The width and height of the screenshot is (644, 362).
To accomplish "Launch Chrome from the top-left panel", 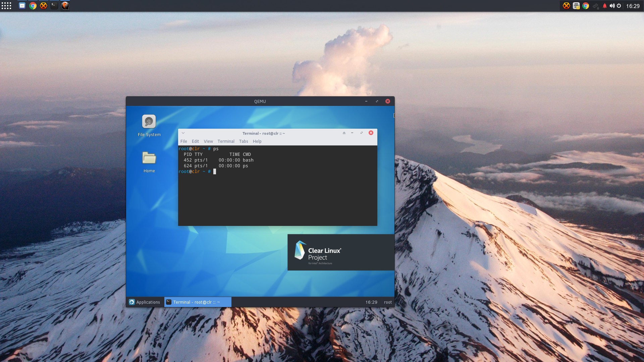I will [33, 6].
